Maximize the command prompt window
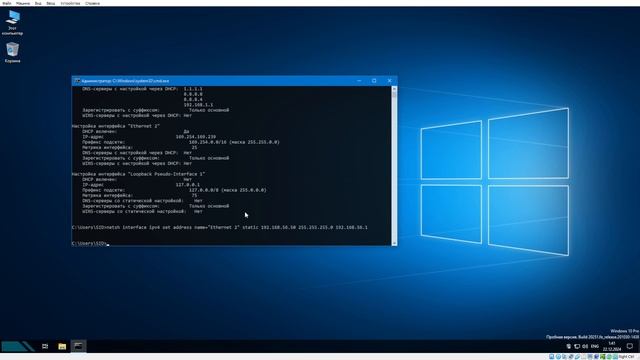 point(374,81)
